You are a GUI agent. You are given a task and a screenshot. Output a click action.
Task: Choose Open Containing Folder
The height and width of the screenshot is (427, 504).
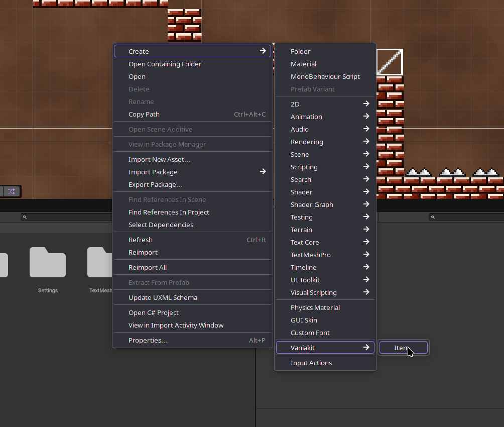193,64
